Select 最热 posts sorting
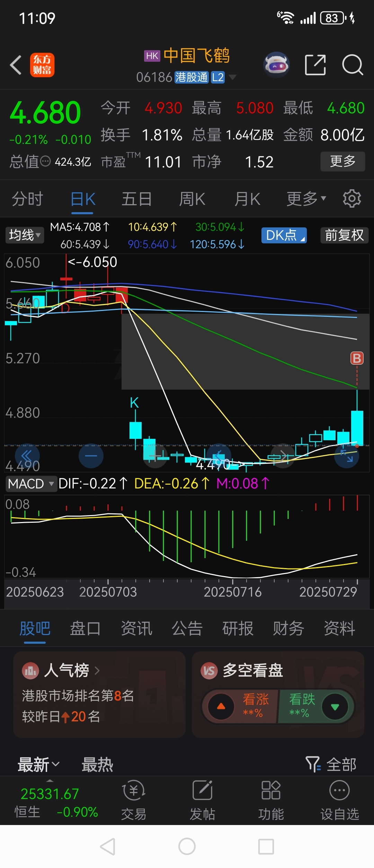This screenshot has width=374, height=868. point(97,764)
